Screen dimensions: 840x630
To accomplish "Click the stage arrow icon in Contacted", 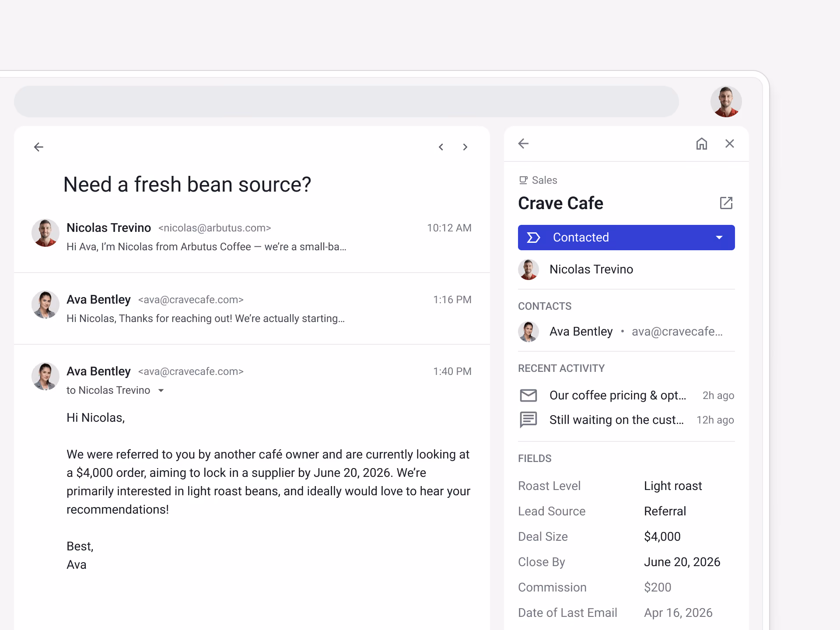I will [533, 238].
